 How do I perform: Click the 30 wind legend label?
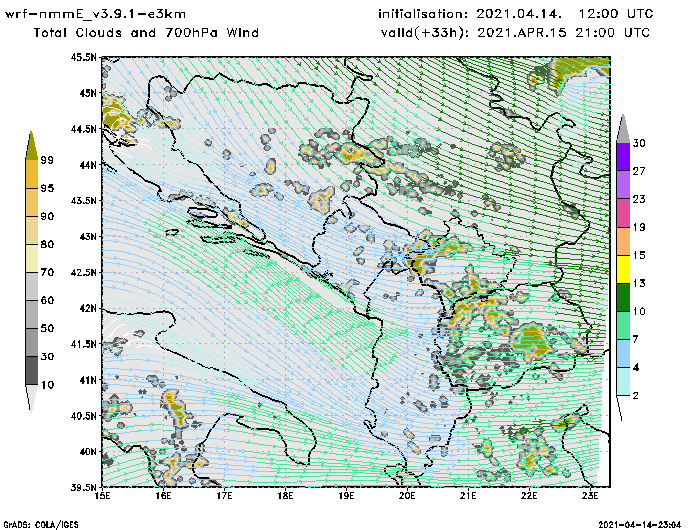pos(639,143)
